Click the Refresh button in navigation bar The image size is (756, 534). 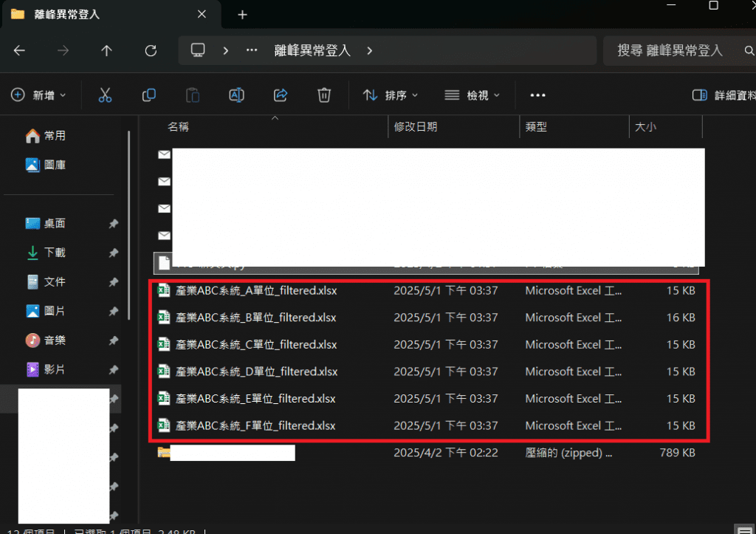(x=151, y=51)
